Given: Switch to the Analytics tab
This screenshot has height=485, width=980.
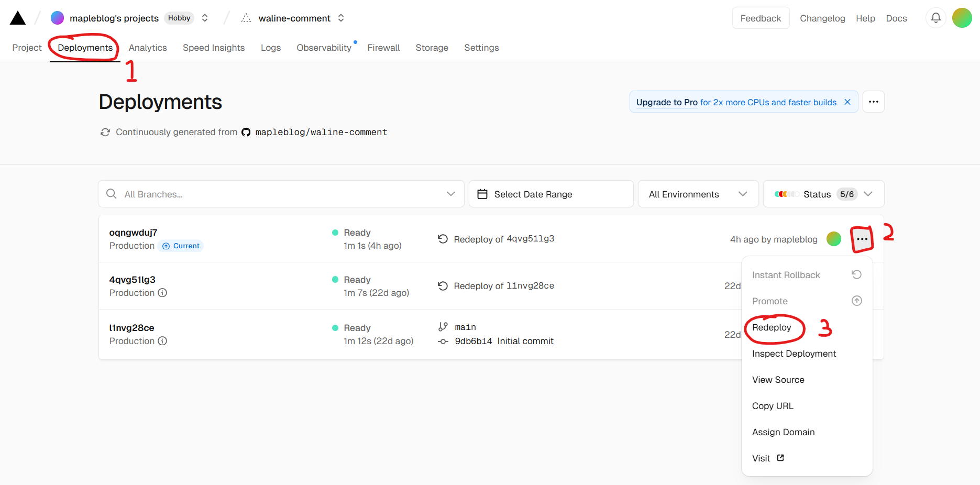Looking at the screenshot, I should 148,48.
